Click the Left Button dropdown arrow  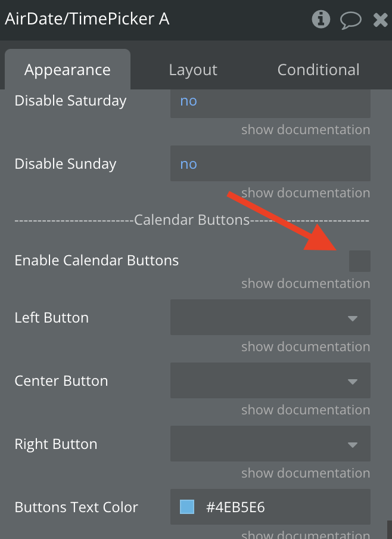click(x=353, y=318)
